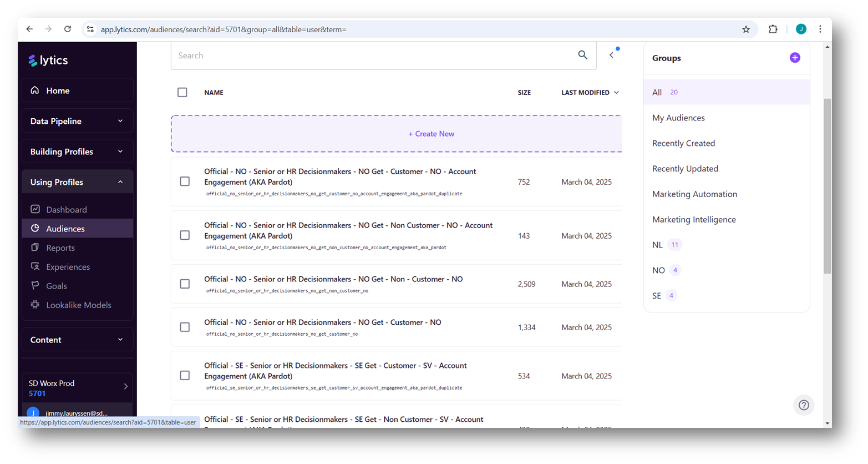Screen dimensions: 868x464
Task: Open the browser extensions puzzle icon
Action: click(x=773, y=29)
